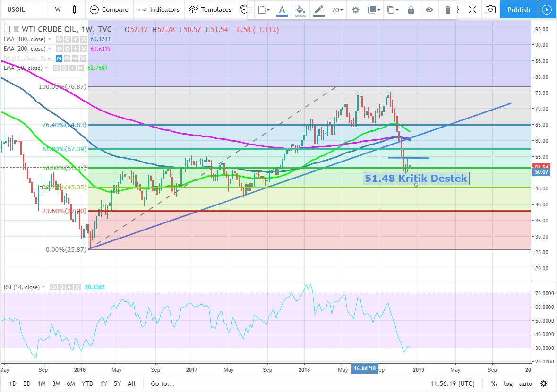
Task: Enter fullscreen mode
Action: [471, 9]
